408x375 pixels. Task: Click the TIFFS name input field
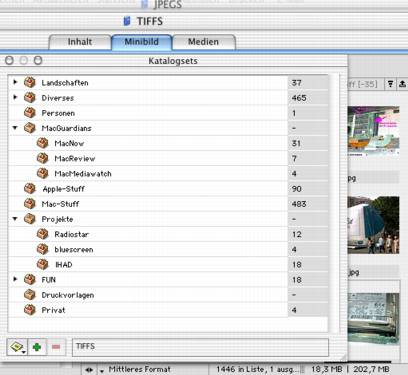(x=200, y=347)
